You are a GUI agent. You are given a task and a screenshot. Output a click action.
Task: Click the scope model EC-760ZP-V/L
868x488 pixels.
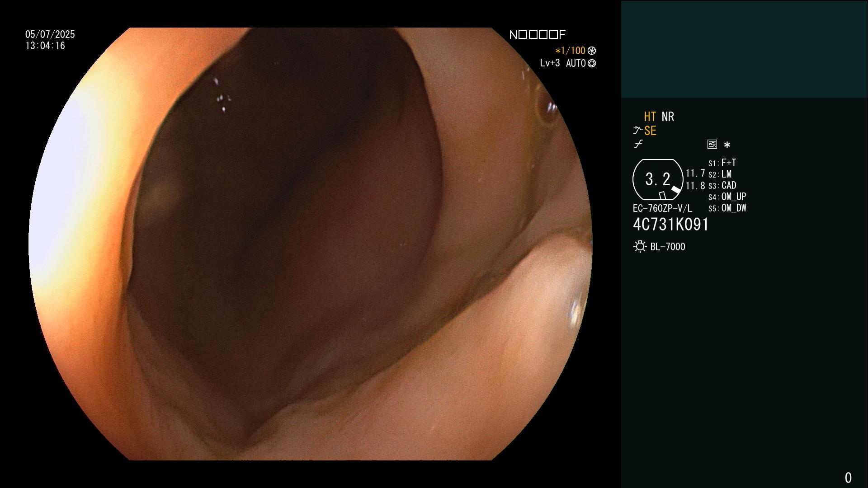tap(662, 208)
